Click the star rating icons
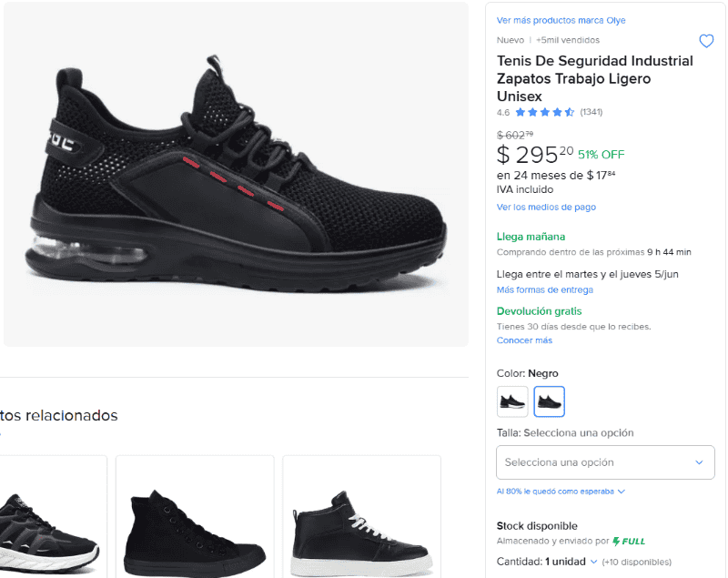The height and width of the screenshot is (578, 728). [544, 113]
